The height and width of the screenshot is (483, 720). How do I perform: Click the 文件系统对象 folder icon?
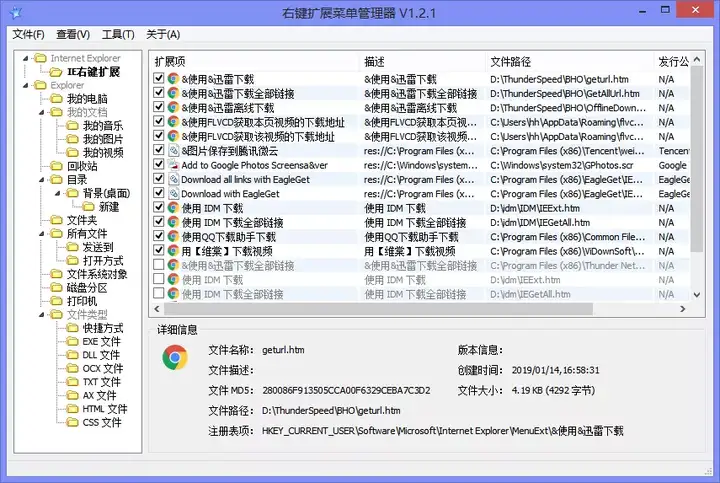click(56, 274)
